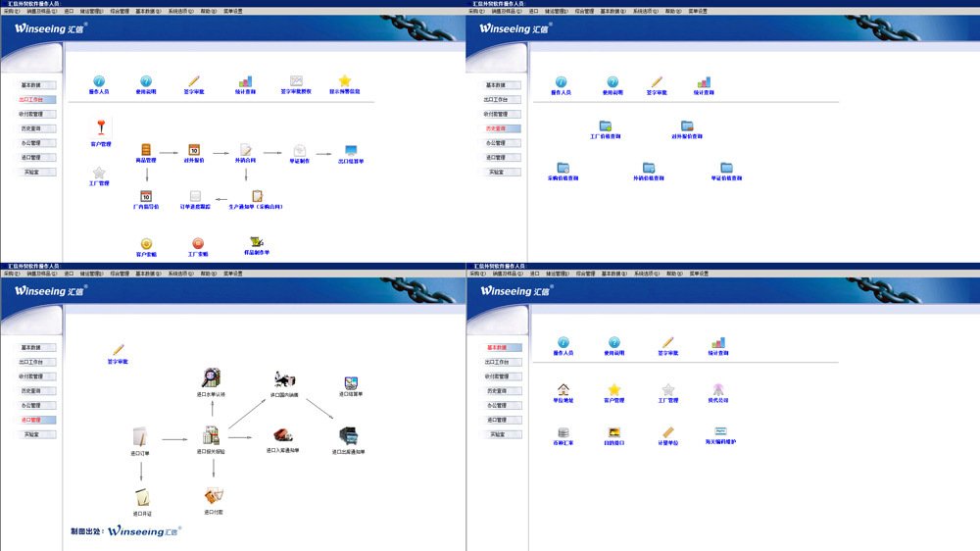Open 进口水单认领 magnifier icon
The width and height of the screenshot is (980, 551).
pyautogui.click(x=211, y=377)
